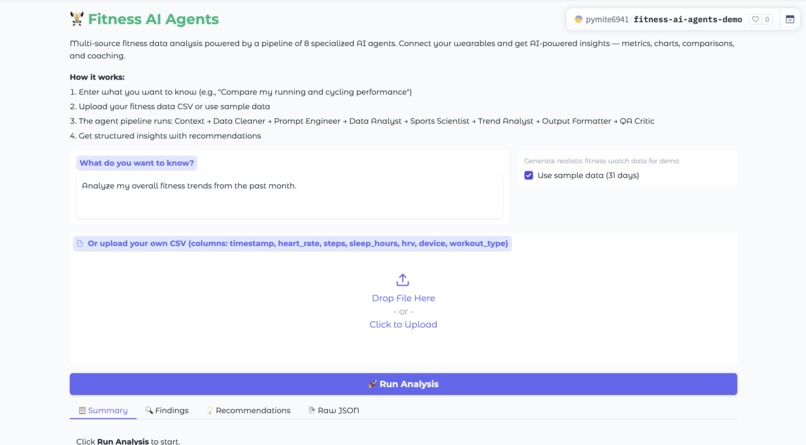Click the like count number
The height and width of the screenshot is (445, 806).
pyautogui.click(x=767, y=20)
